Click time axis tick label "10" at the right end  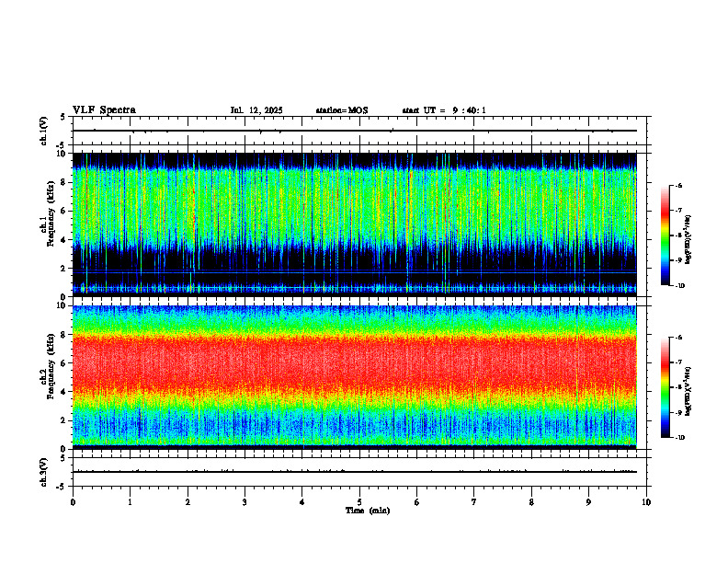pyautogui.click(x=646, y=502)
